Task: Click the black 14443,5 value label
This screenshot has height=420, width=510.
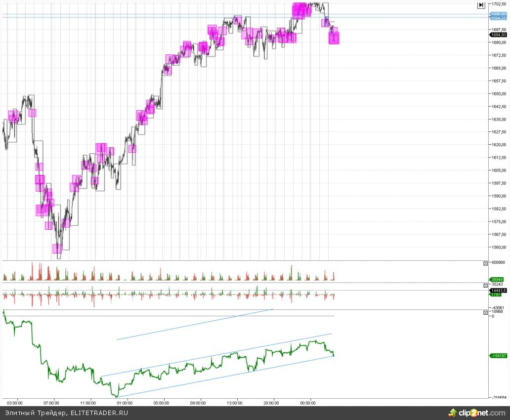Action: click(x=498, y=291)
